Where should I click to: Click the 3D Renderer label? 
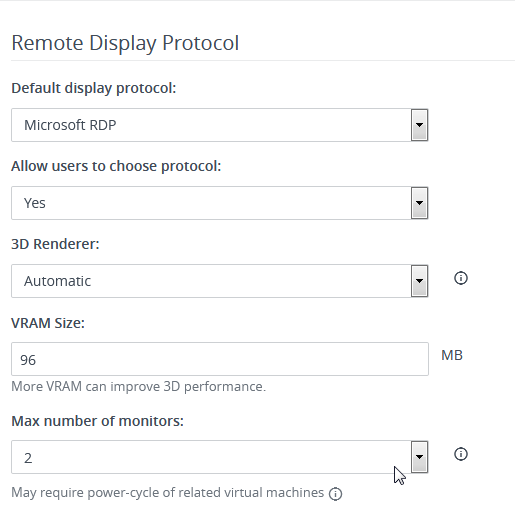click(55, 244)
